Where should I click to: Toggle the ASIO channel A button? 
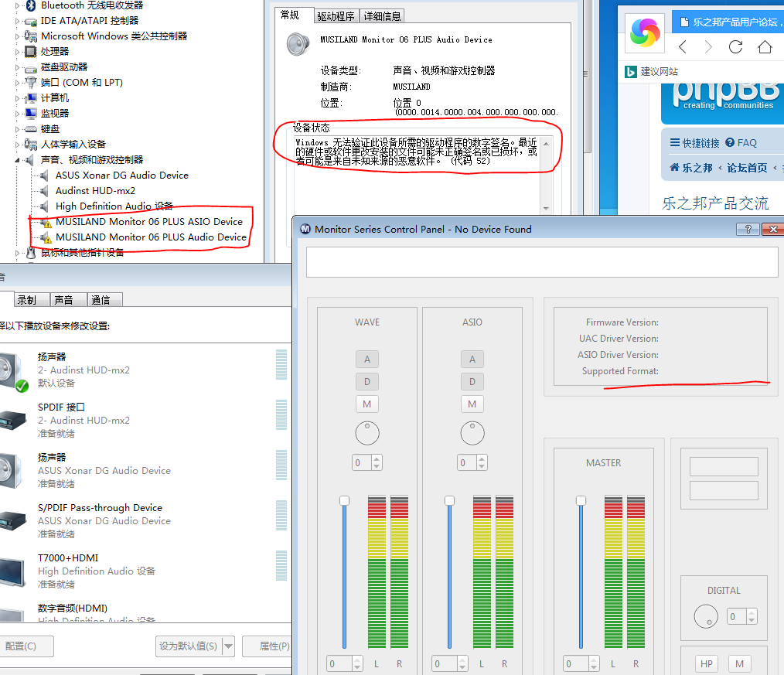(472, 359)
